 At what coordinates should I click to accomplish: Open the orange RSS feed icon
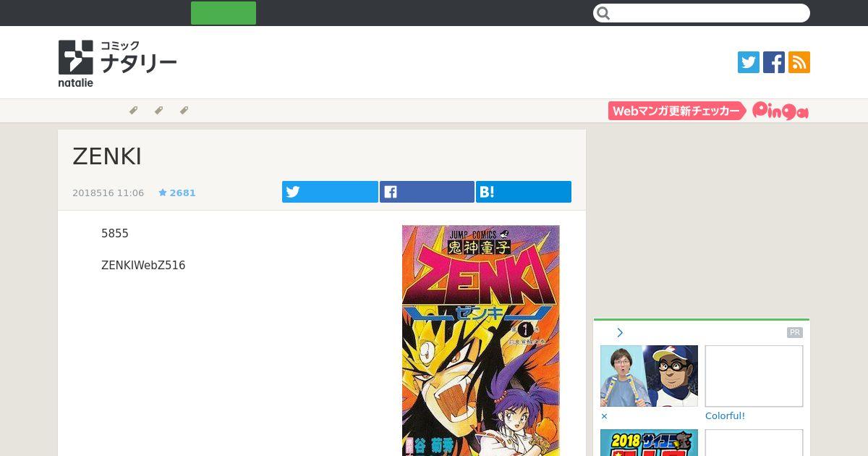point(799,62)
